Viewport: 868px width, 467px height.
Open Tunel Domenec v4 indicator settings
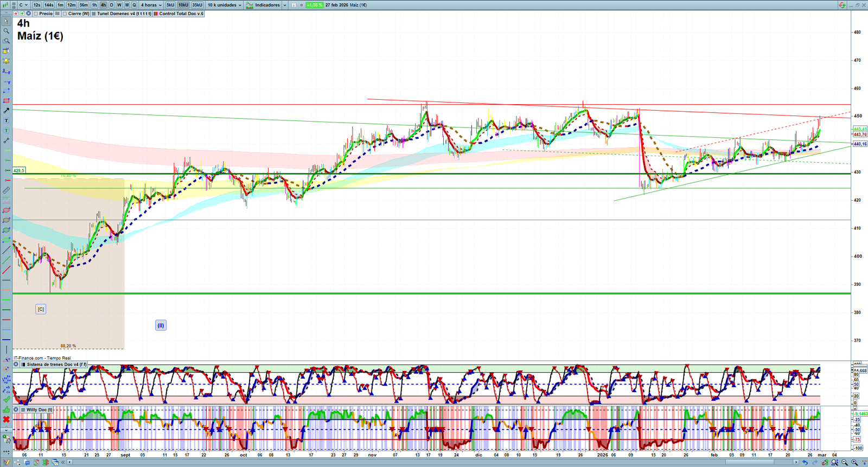(x=124, y=14)
